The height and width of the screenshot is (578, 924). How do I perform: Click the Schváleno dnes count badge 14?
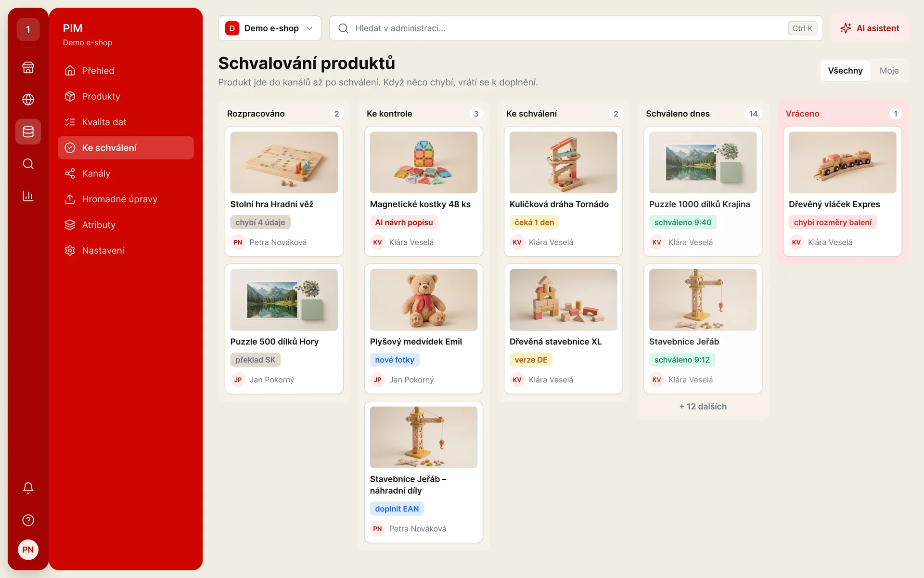753,114
